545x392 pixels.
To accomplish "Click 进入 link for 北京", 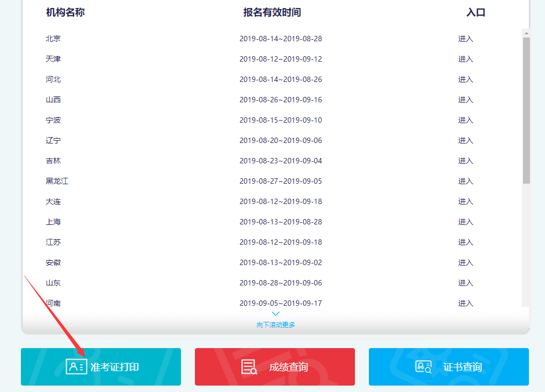I will point(465,39).
